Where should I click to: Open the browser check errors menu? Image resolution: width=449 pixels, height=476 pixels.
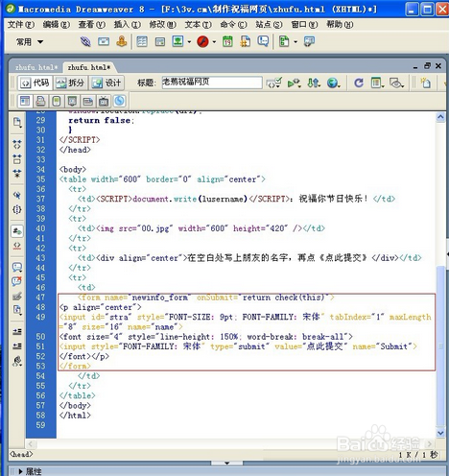coord(274,83)
